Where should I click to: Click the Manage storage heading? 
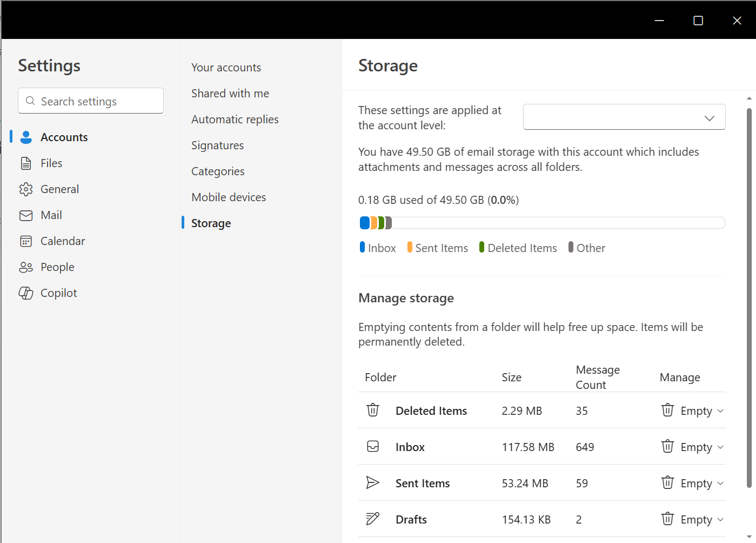click(406, 298)
